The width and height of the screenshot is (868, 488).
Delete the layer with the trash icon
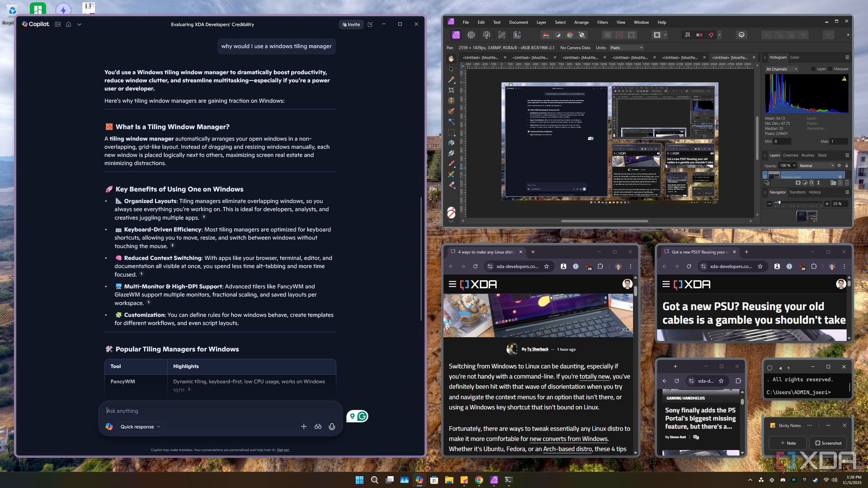(x=847, y=183)
